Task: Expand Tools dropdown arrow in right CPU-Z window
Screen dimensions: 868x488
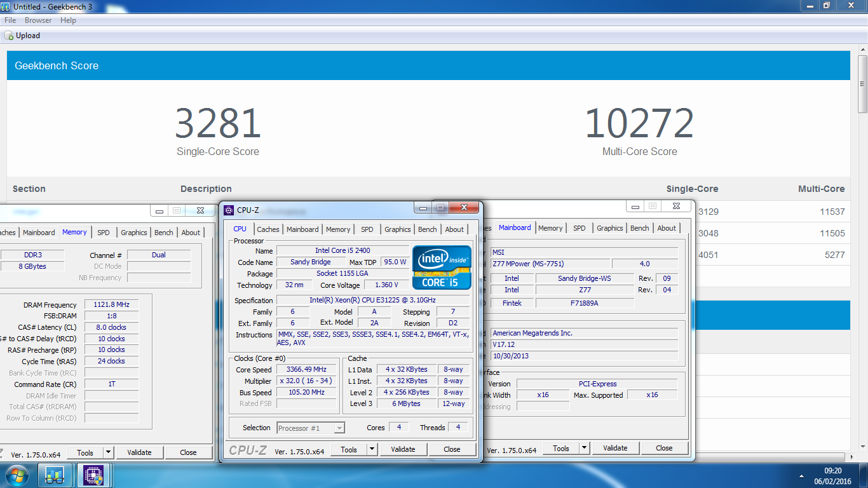Action: (x=584, y=448)
